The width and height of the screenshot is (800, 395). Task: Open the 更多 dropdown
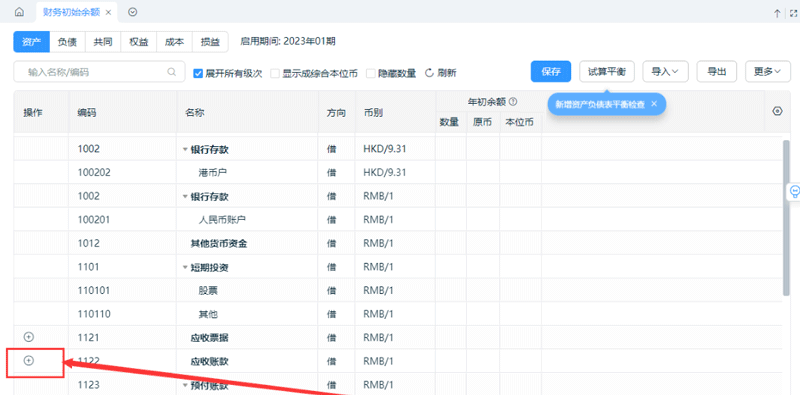pos(767,71)
